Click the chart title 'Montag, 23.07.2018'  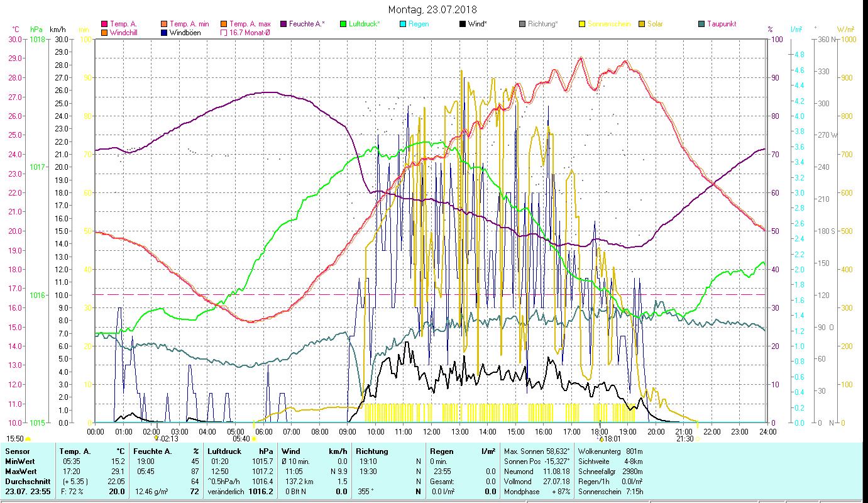(x=432, y=9)
